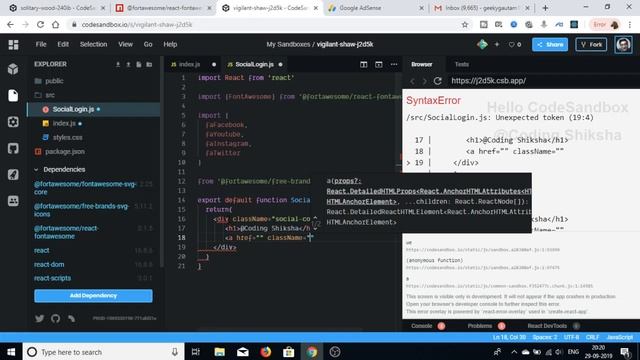640x360 pixels.
Task: Open editor more actions ellipsis
Action: [394, 64]
